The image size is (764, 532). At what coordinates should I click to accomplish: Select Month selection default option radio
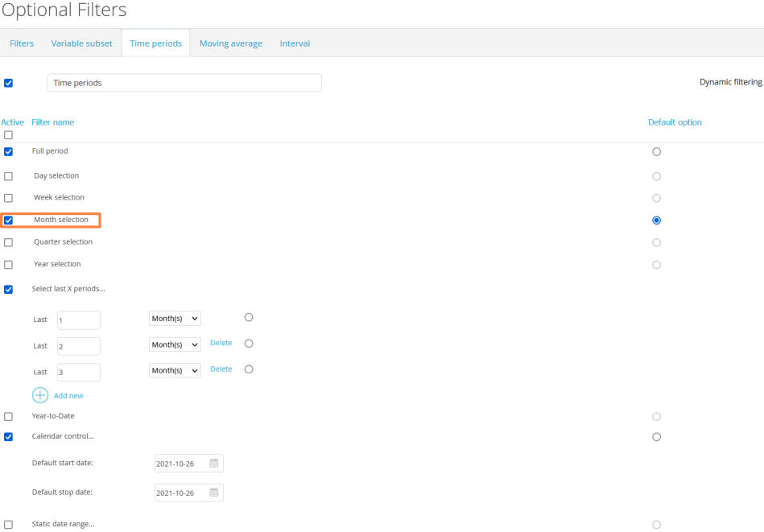tap(656, 221)
